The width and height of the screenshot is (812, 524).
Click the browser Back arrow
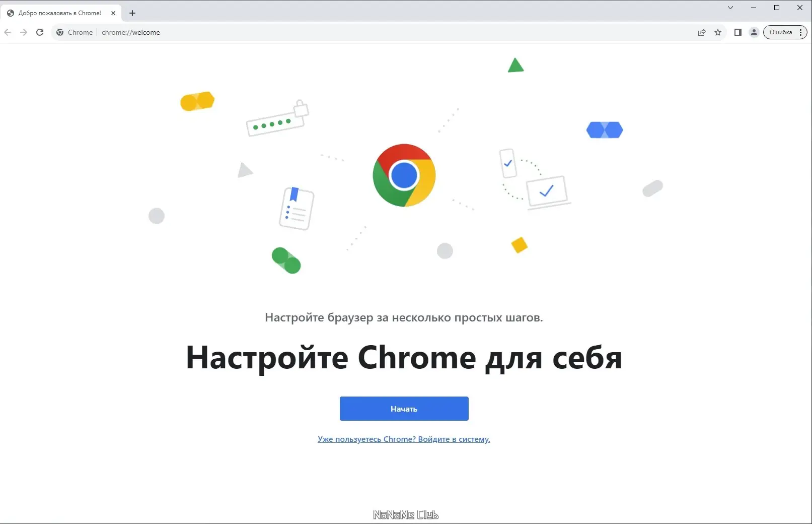coord(8,32)
